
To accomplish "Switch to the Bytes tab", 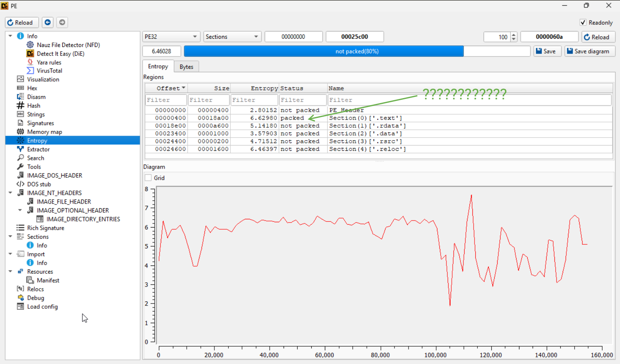I will 186,67.
